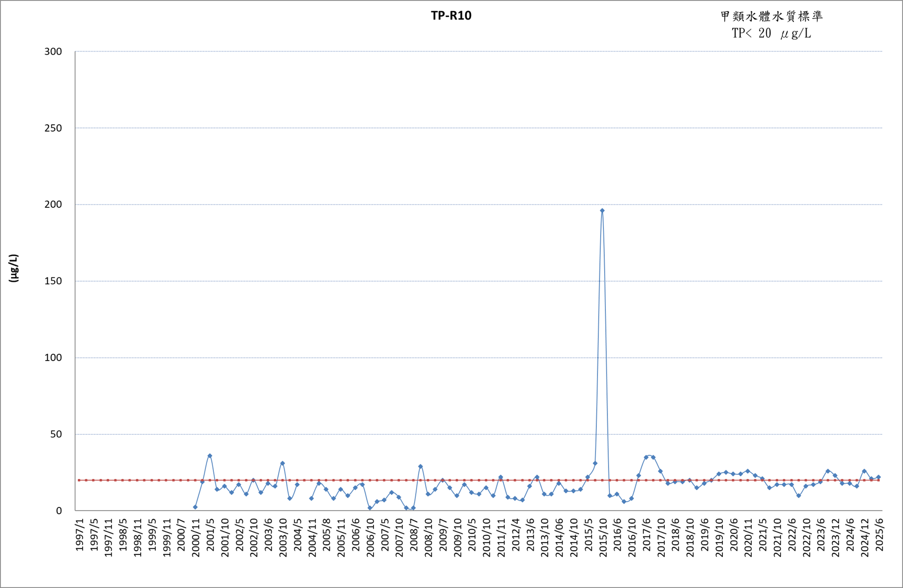Choose the 2003/10 date label

pos(283,537)
